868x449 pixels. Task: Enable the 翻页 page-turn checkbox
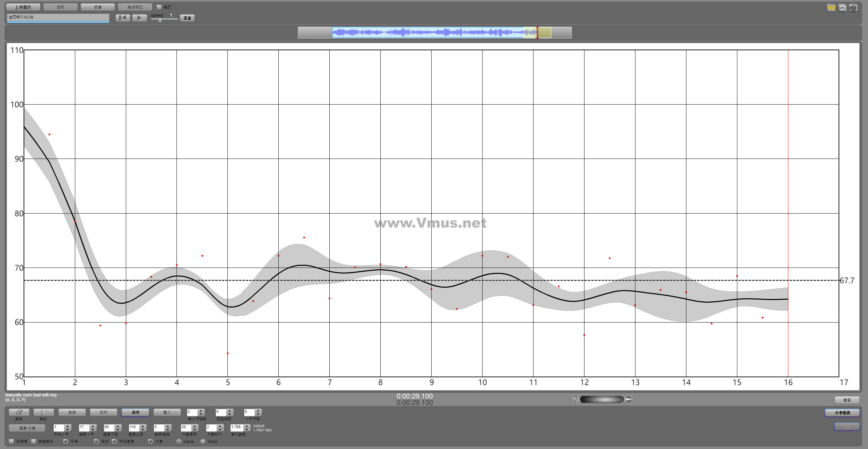159,7
